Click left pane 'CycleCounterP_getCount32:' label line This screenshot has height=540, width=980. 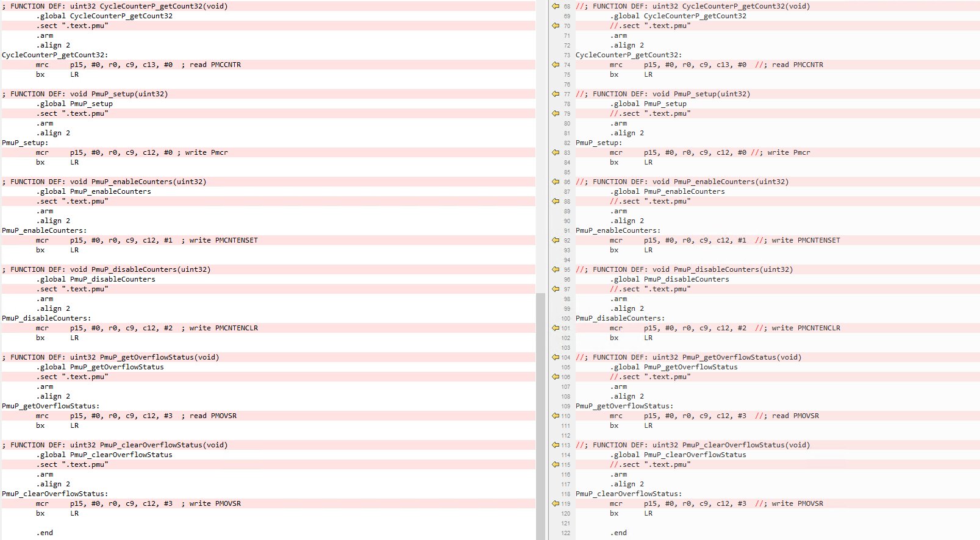click(x=268, y=55)
